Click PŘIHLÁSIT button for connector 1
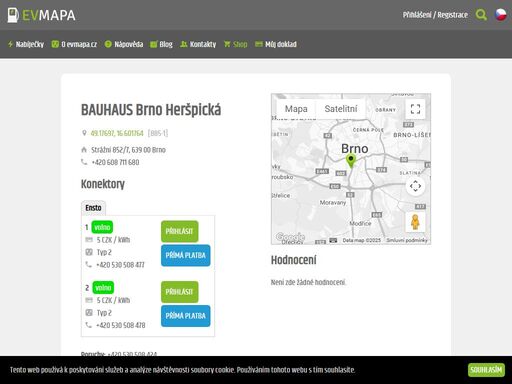 (x=179, y=231)
